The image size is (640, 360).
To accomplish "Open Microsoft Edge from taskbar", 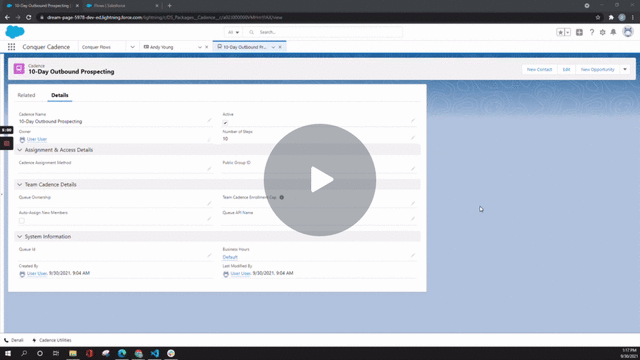I will coord(122,353).
